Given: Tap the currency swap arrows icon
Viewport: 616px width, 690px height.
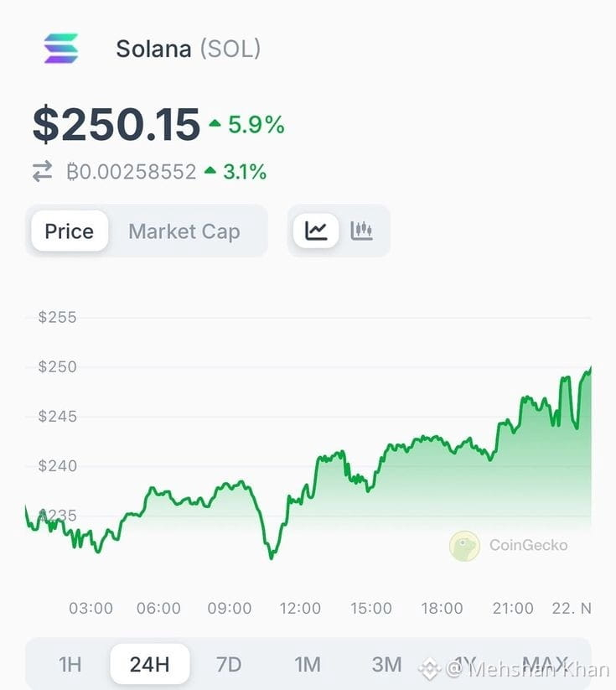Looking at the screenshot, I should tap(42, 172).
